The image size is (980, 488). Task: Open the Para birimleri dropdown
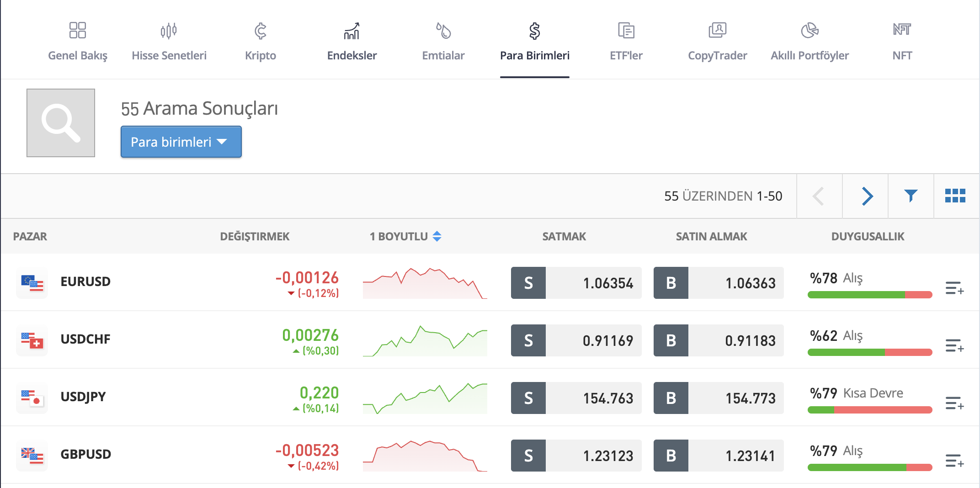tap(181, 142)
